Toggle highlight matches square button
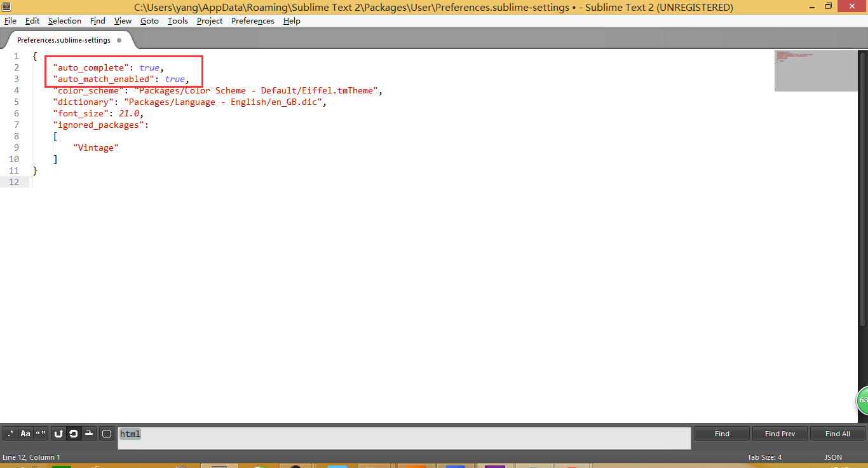 [107, 434]
